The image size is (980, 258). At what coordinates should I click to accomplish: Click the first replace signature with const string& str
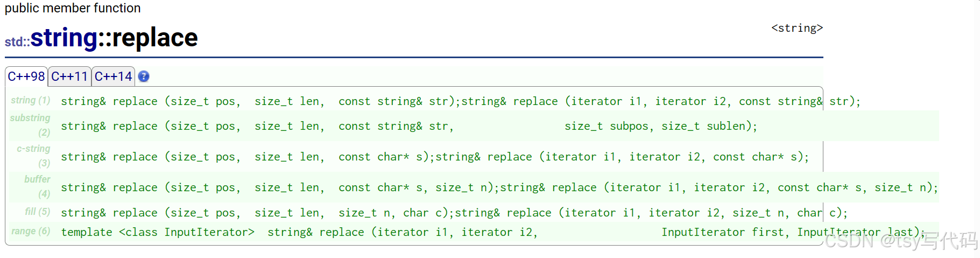(461, 101)
